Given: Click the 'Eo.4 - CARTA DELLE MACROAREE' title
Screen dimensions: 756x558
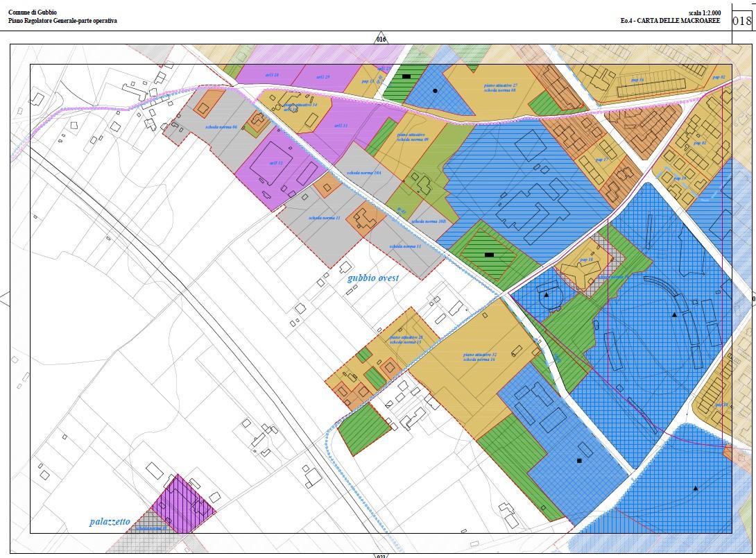Looking at the screenshot, I should point(671,21).
